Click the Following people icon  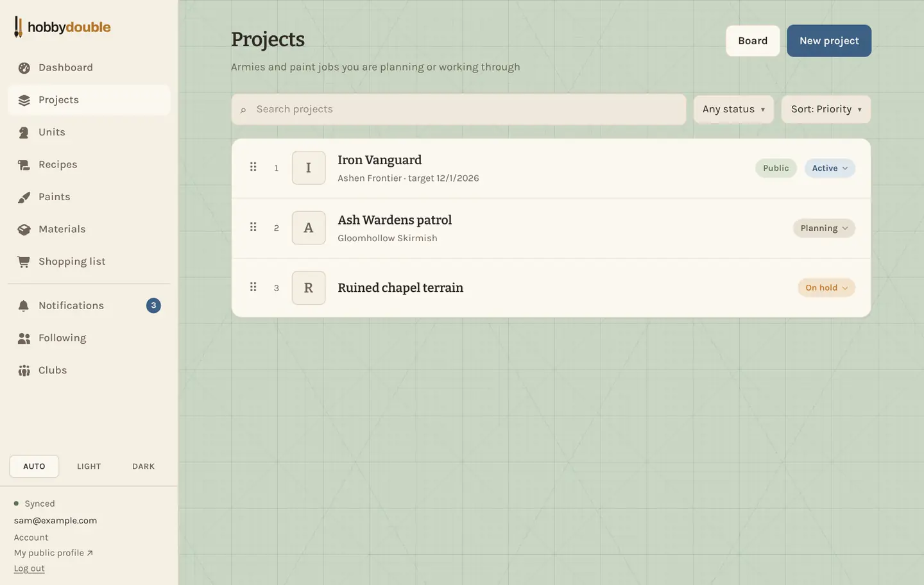coord(24,338)
